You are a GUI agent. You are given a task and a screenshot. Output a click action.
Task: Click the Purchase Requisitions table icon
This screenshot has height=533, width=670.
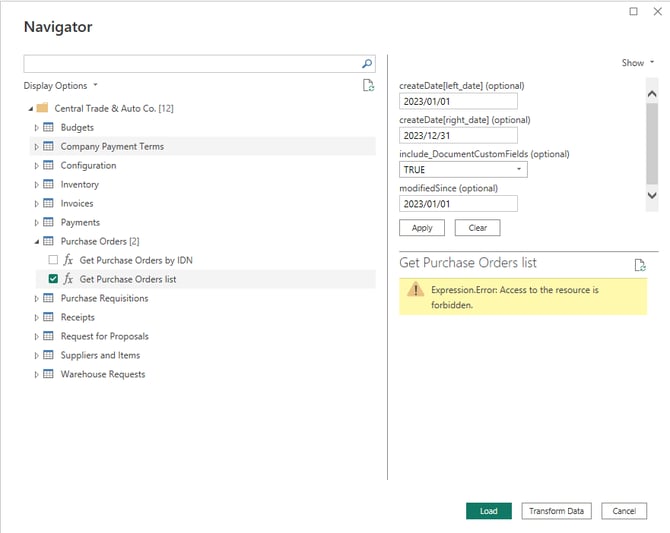(x=48, y=298)
